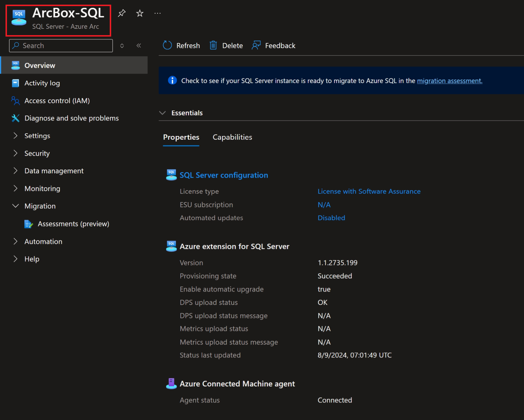The image size is (524, 420).
Task: Click the Refresh button label
Action: coord(188,46)
